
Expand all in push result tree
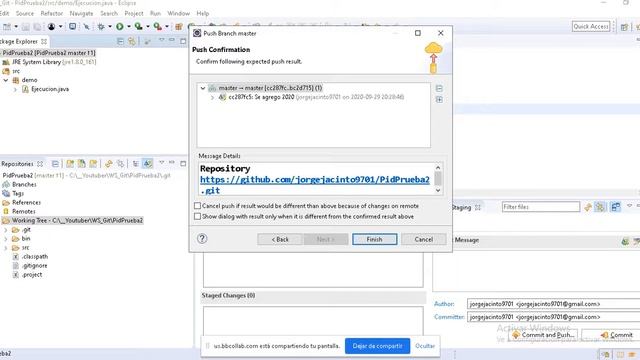[x=439, y=100]
